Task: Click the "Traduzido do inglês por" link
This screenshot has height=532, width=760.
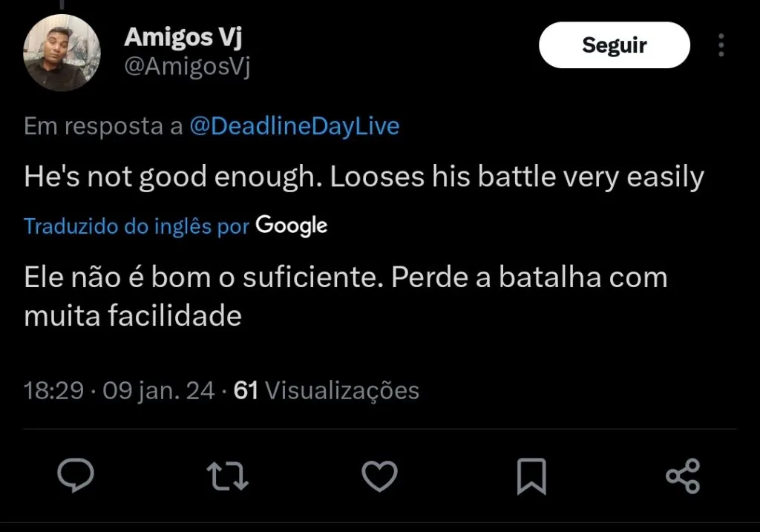Action: coord(137,226)
